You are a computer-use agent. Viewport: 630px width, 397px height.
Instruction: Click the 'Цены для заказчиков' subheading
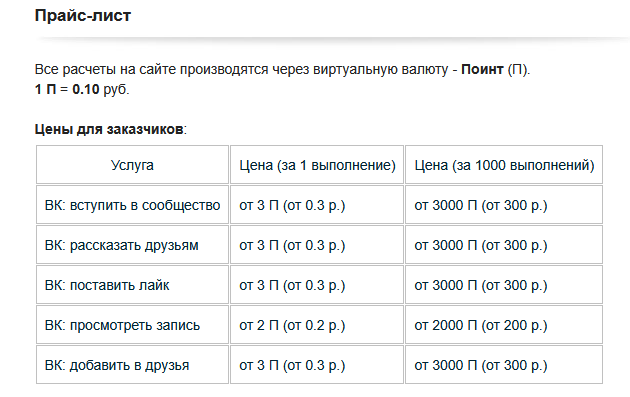[109, 129]
